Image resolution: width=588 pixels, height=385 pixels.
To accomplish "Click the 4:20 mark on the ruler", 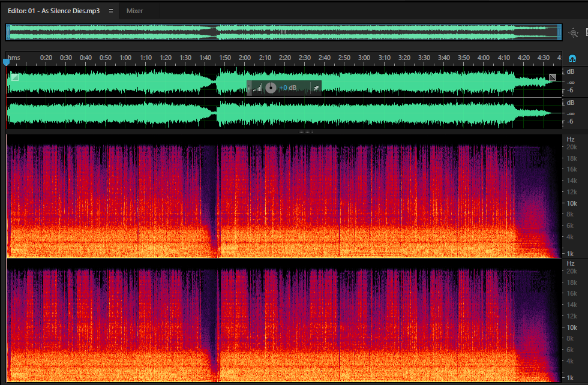I will coord(523,58).
